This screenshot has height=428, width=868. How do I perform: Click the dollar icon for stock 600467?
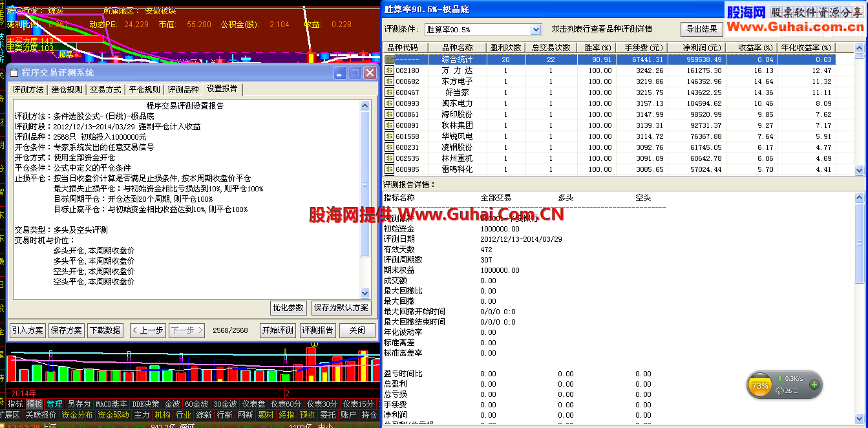pyautogui.click(x=389, y=92)
